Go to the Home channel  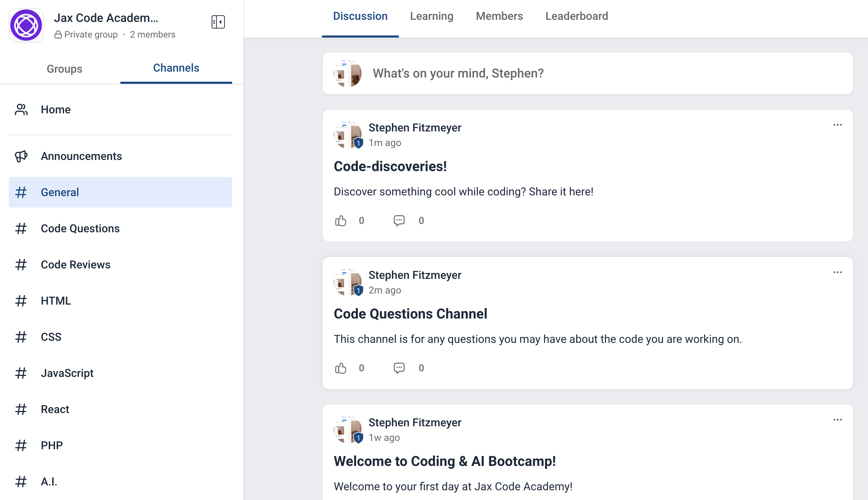pos(56,110)
